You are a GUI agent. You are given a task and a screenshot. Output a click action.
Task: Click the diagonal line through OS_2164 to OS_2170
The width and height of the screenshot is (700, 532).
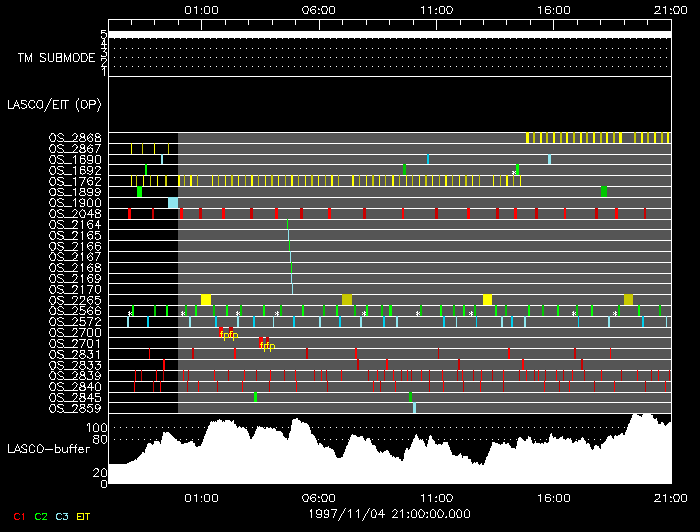coord(290,257)
